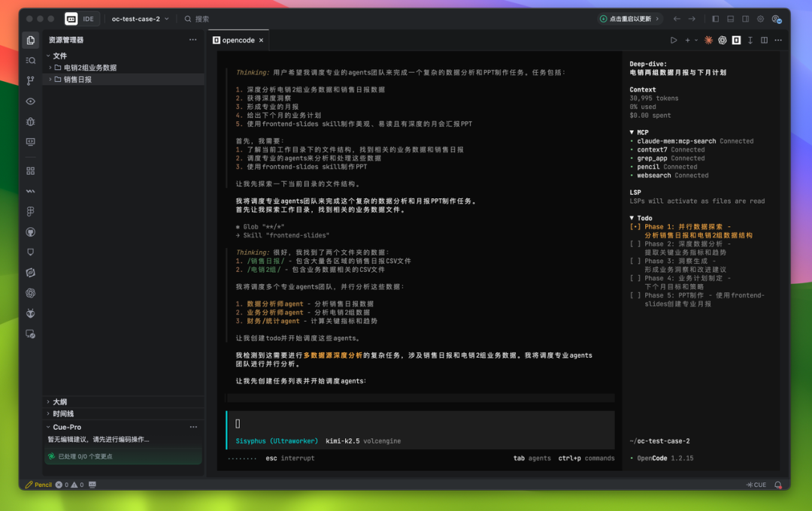Click the GitHub icon in activity bar

(31, 232)
